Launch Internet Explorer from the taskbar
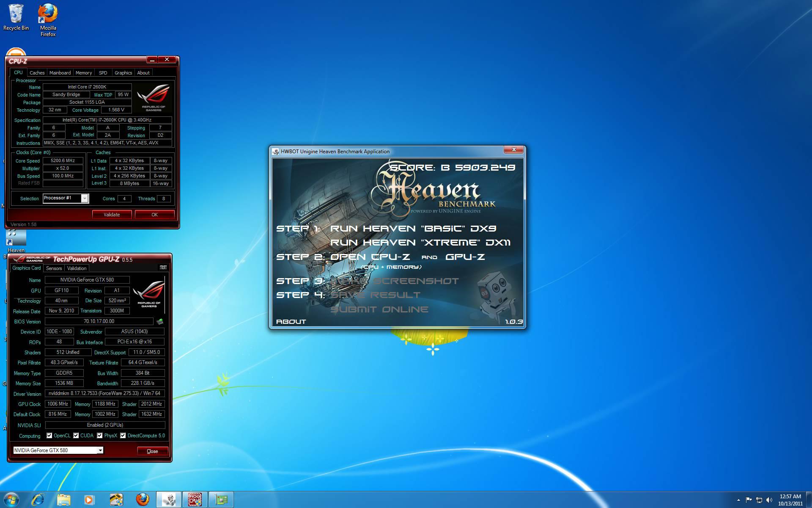This screenshot has height=508, width=812. (38, 500)
